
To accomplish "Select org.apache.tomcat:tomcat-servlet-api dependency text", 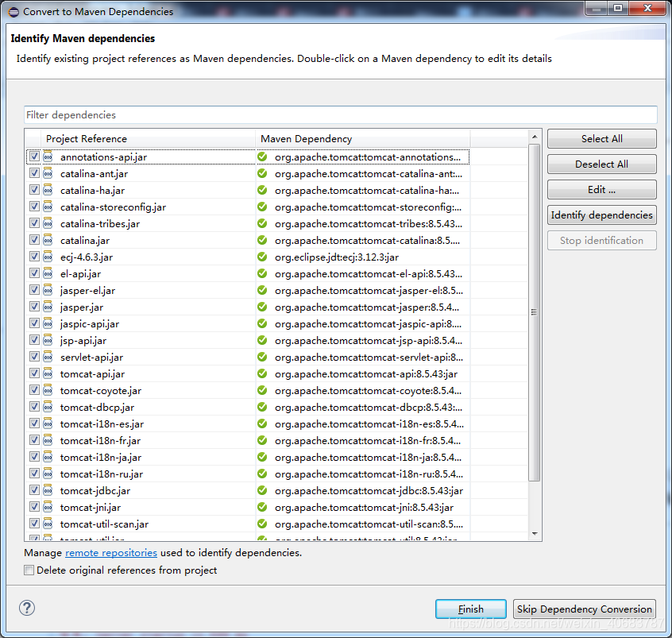I will point(369,358).
